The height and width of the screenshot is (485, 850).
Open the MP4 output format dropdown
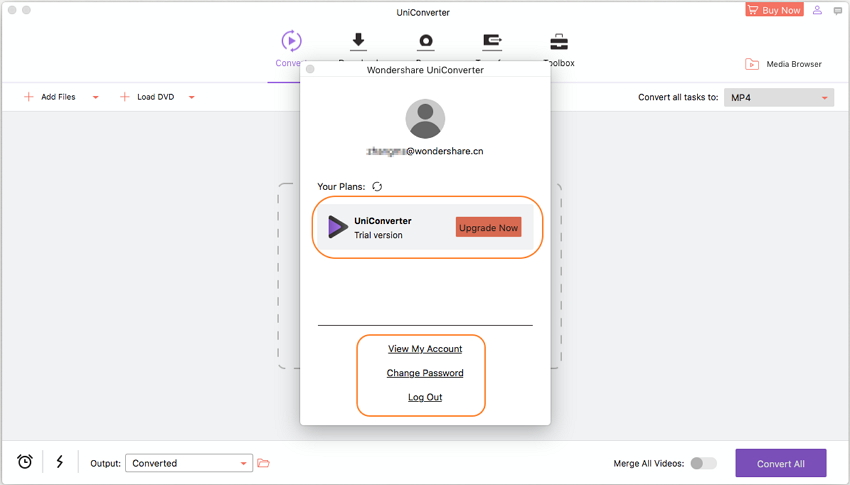[778, 98]
